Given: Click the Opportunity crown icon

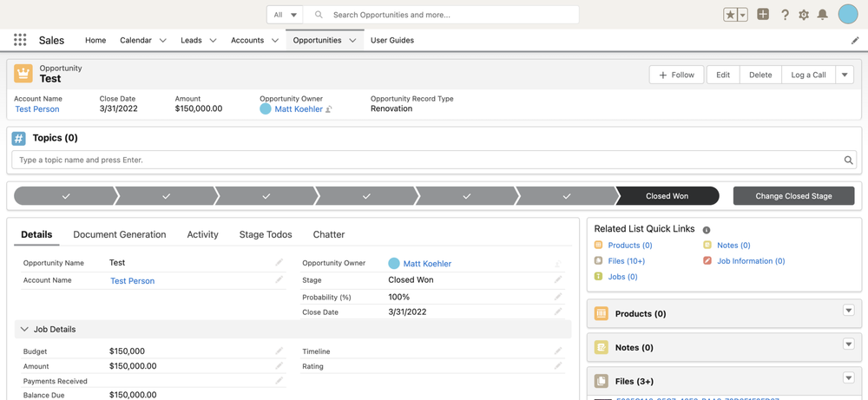Looking at the screenshot, I should click(x=23, y=74).
